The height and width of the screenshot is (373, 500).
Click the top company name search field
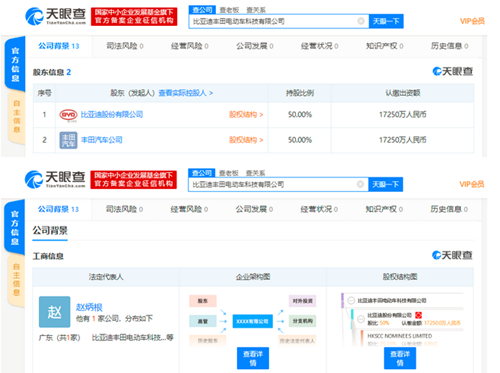coord(273,21)
